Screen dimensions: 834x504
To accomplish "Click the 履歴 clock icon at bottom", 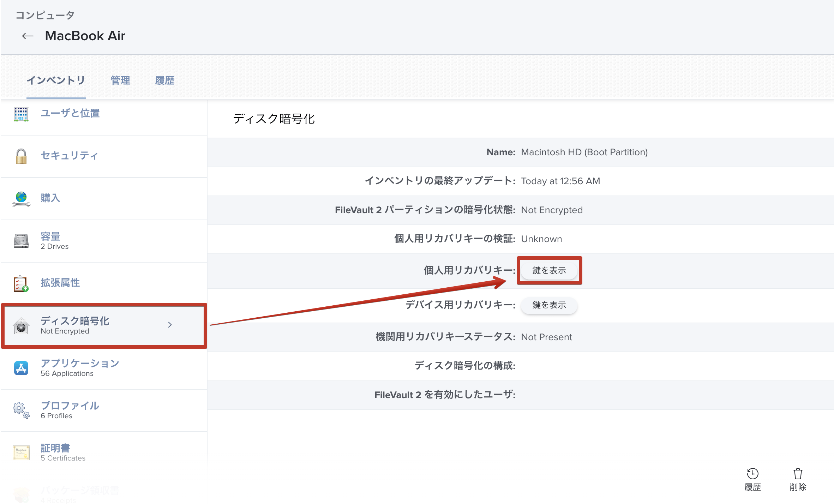I will pyautogui.click(x=752, y=473).
